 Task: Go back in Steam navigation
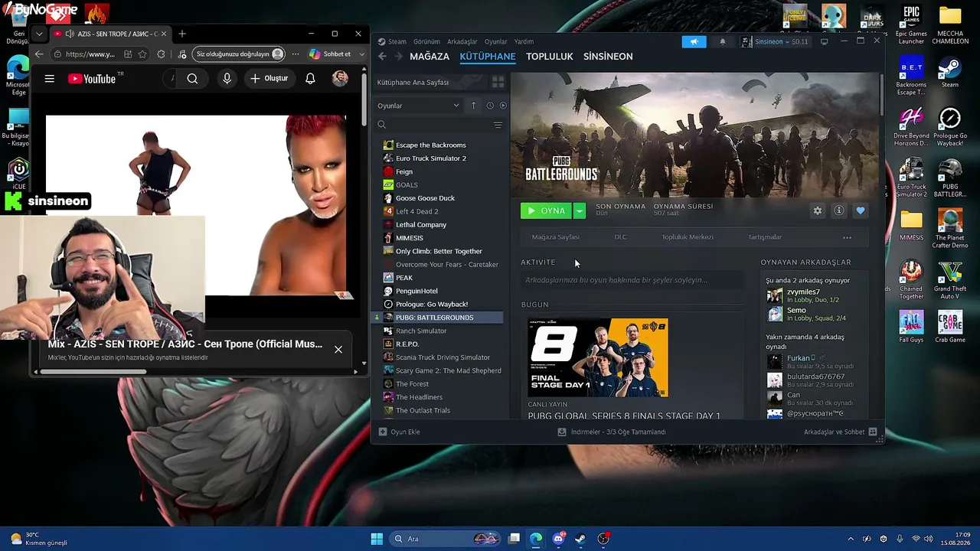point(383,56)
